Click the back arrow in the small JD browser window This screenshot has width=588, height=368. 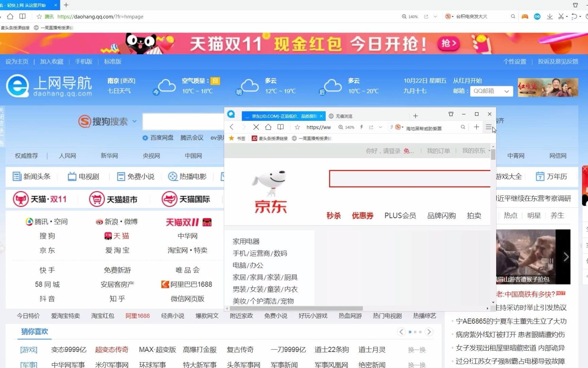232,127
